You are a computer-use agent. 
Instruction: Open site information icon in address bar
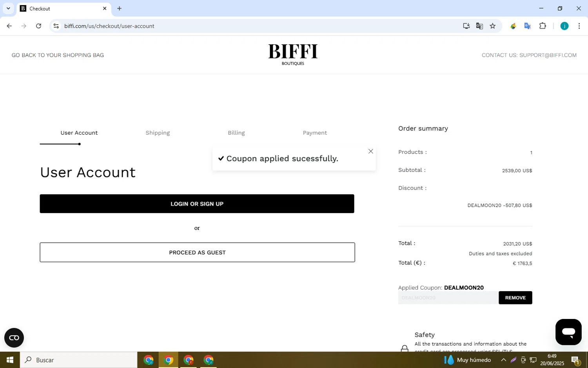click(56, 26)
